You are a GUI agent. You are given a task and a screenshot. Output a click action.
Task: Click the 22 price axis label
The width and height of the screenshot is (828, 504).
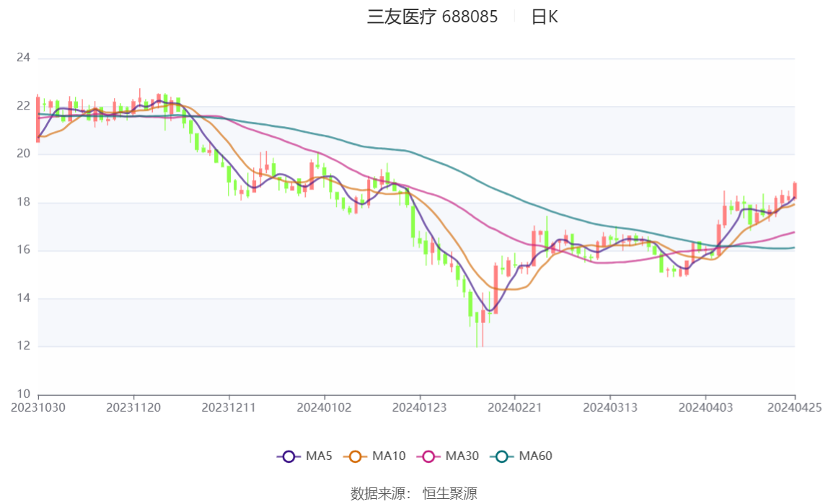[x=23, y=105]
